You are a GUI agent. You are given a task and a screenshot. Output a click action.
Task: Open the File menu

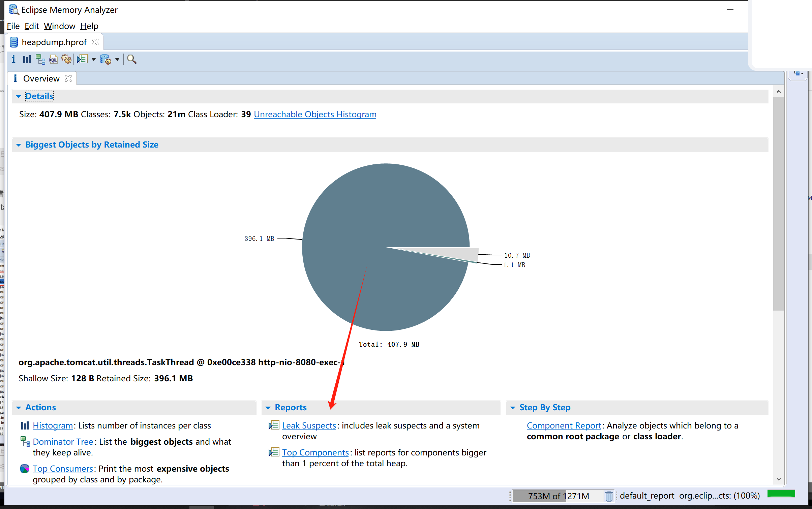pyautogui.click(x=12, y=26)
